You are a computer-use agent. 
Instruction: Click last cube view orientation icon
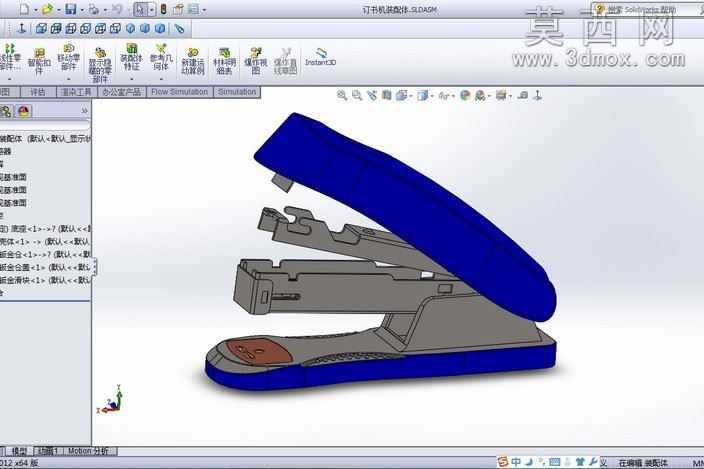pos(115,29)
